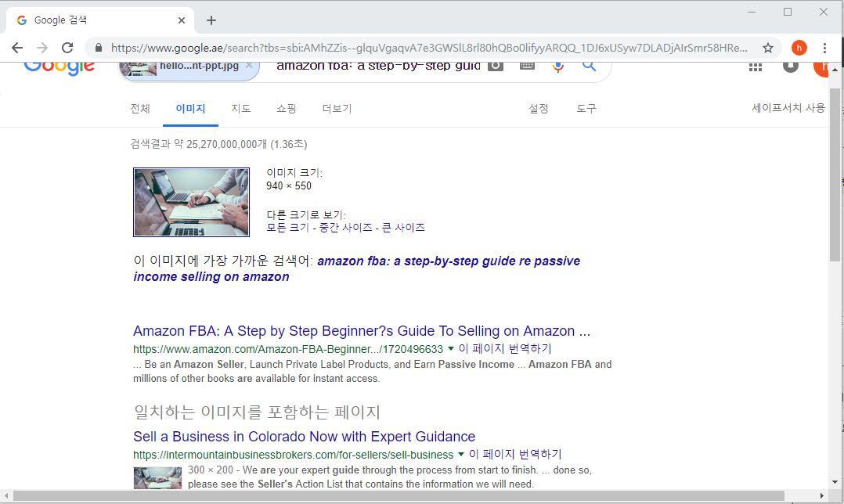Maximize the Chrome window

788,12
